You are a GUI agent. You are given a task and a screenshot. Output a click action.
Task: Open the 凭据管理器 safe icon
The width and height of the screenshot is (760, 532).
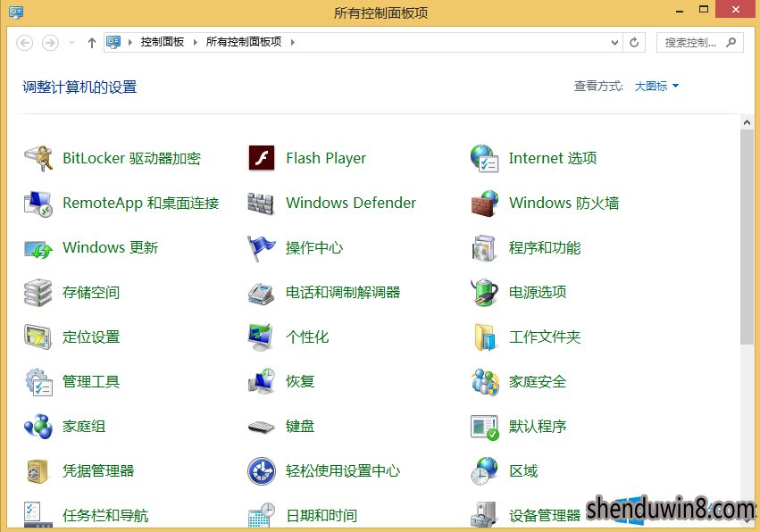click(x=38, y=471)
